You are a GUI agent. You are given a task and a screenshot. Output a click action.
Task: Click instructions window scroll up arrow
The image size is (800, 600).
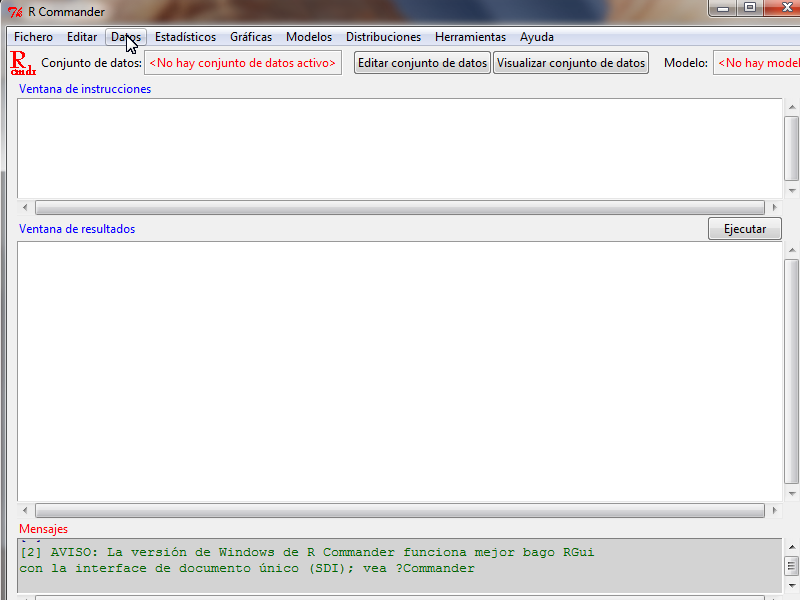792,107
